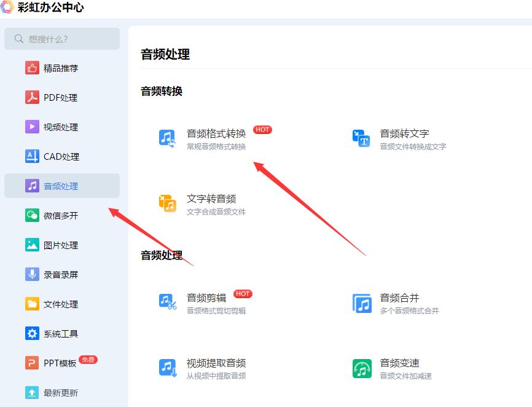Open the 系统工具 gear icon
Screen dimensions: 532x407
pos(32,333)
